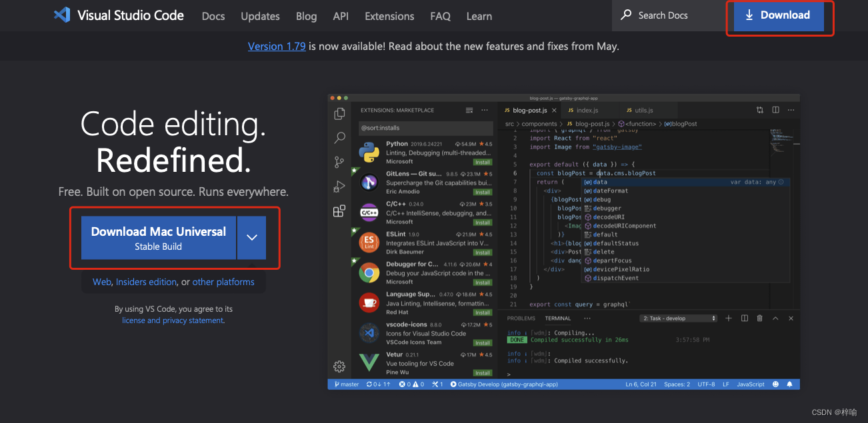The height and width of the screenshot is (423, 868).
Task: Open the FAQ page
Action: 440,16
